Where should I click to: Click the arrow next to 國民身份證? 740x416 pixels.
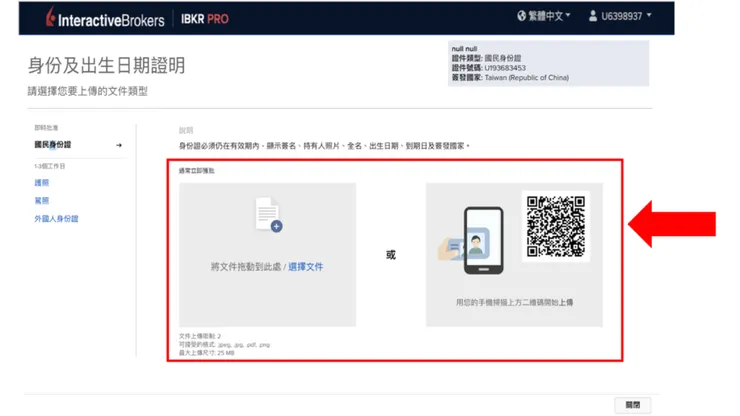coord(119,145)
